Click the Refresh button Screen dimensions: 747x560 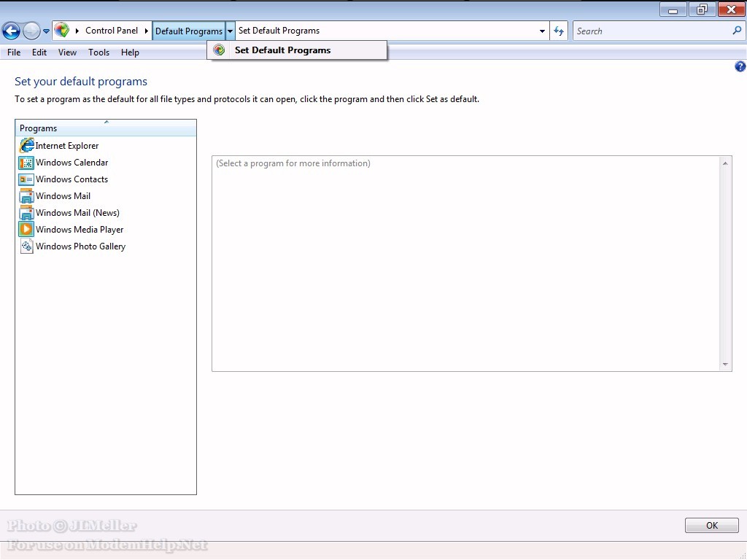pos(559,31)
